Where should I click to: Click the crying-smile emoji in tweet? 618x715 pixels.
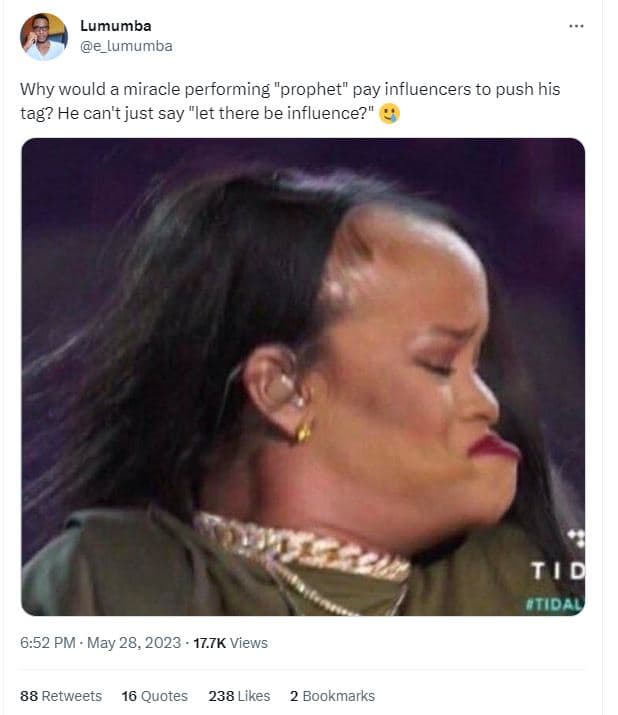(389, 113)
